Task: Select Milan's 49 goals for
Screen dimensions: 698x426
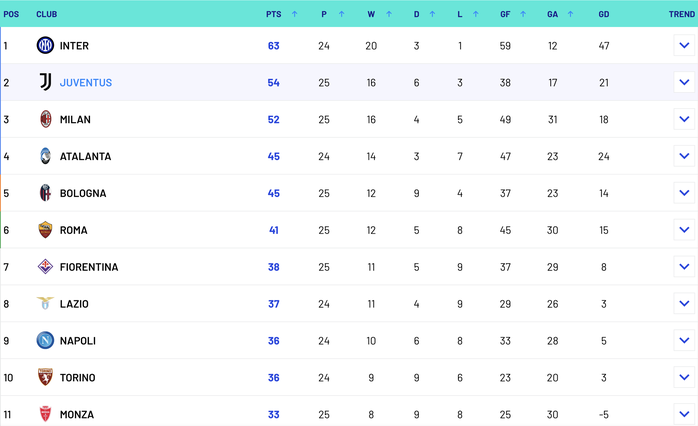Action: pos(505,120)
